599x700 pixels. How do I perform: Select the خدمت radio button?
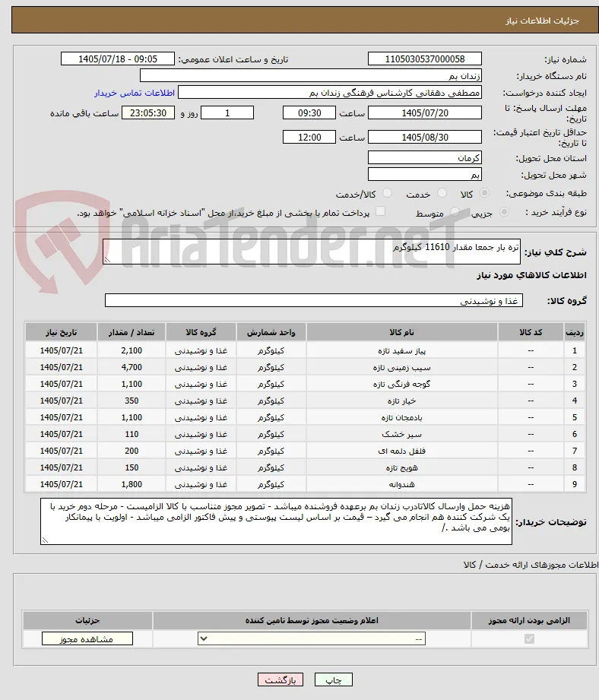click(x=442, y=193)
